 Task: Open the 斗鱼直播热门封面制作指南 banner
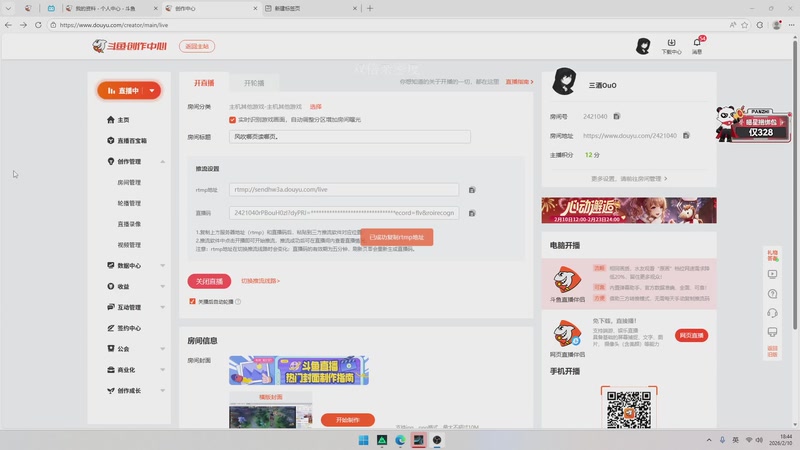point(299,370)
